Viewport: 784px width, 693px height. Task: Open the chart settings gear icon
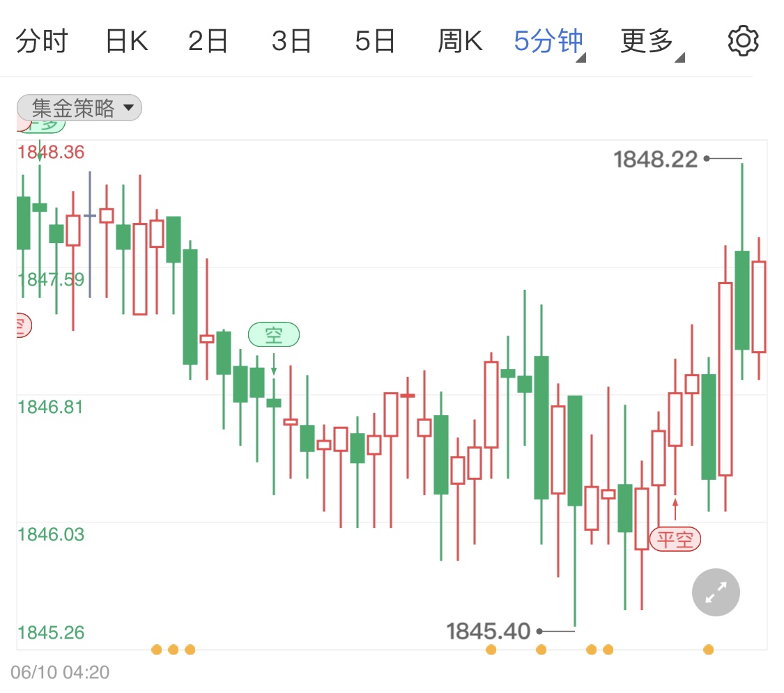(x=743, y=41)
